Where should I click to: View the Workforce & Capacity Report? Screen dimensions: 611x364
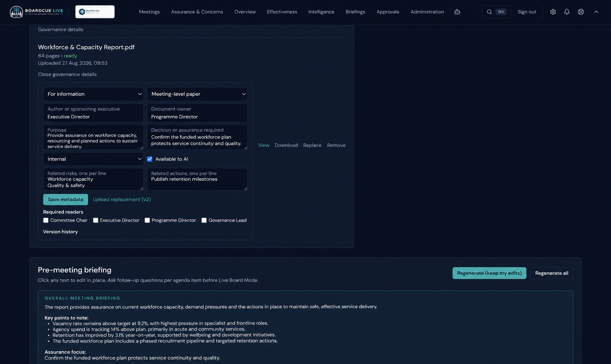pyautogui.click(x=264, y=145)
